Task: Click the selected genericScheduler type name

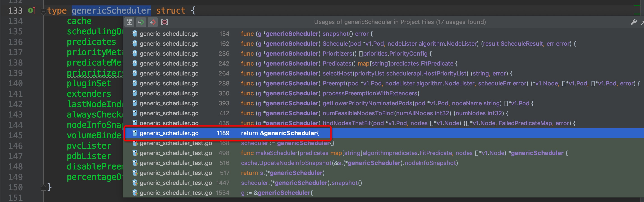Action: (111, 11)
